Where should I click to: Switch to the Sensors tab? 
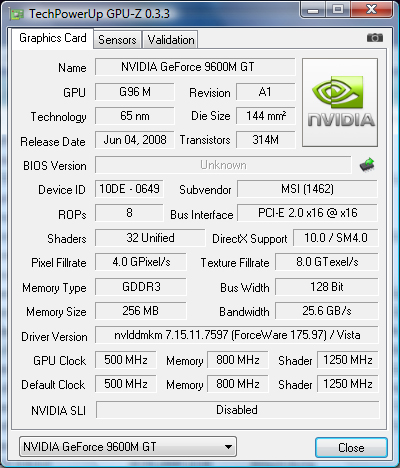coord(117,40)
